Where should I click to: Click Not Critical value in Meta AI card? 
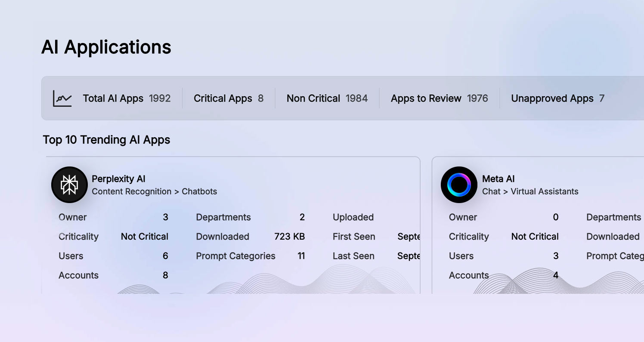pos(535,237)
